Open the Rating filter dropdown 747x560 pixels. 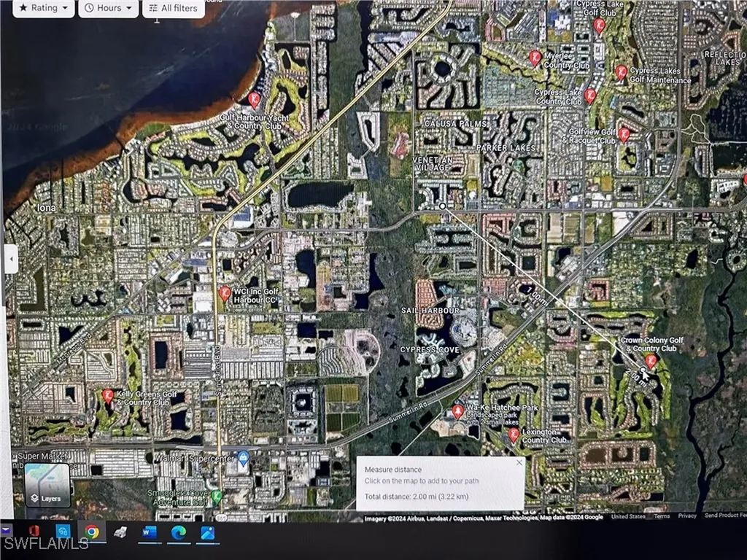tap(42, 8)
